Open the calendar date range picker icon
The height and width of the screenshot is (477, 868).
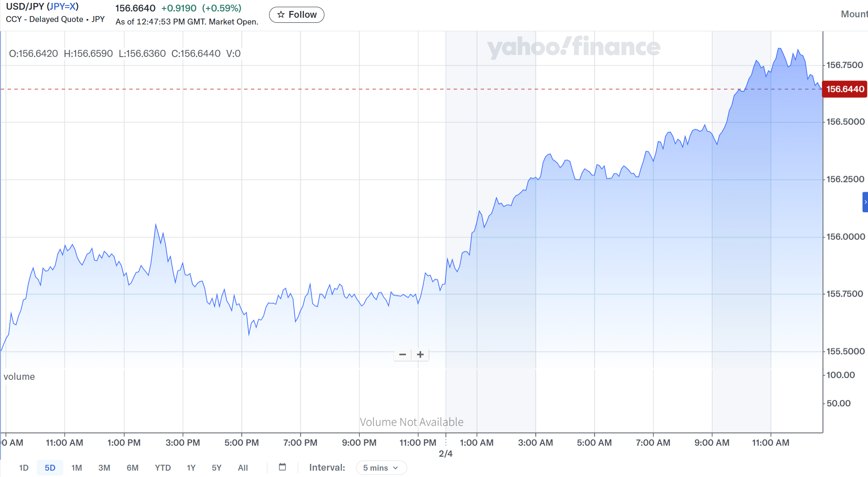click(283, 467)
